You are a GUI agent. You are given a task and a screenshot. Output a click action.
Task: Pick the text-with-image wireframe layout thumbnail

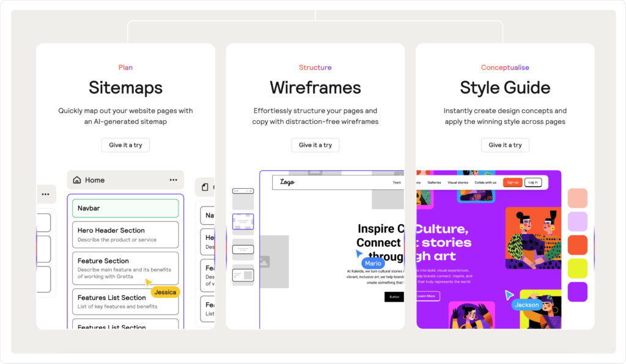(243, 276)
